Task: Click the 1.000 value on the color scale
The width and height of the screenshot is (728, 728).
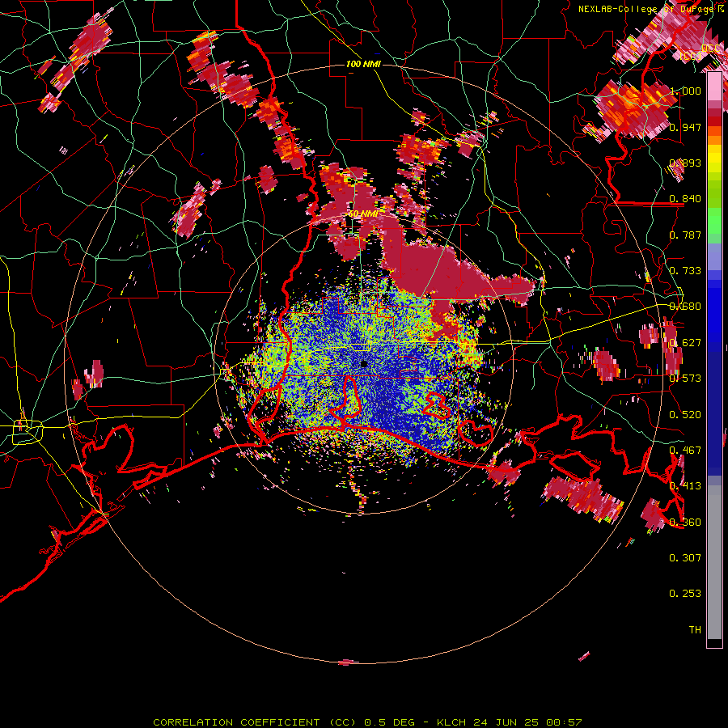Action: [x=685, y=91]
